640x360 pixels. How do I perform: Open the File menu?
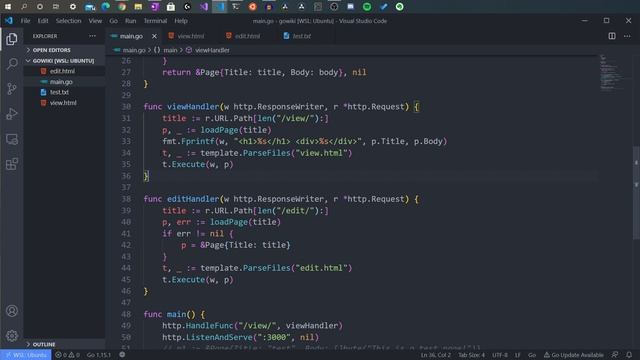click(x=25, y=21)
